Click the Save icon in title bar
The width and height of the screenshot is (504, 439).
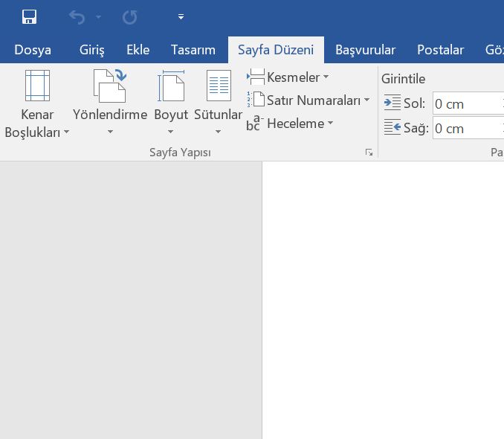30,16
